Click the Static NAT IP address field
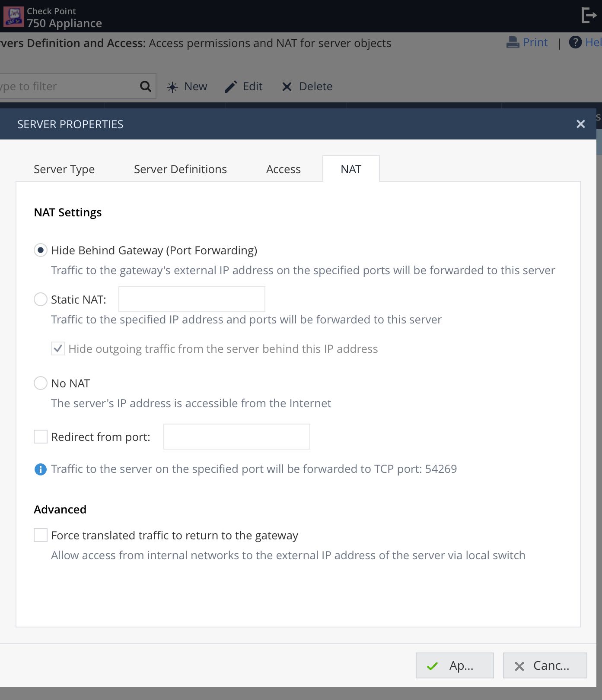Image resolution: width=602 pixels, height=700 pixels. pos(191,299)
